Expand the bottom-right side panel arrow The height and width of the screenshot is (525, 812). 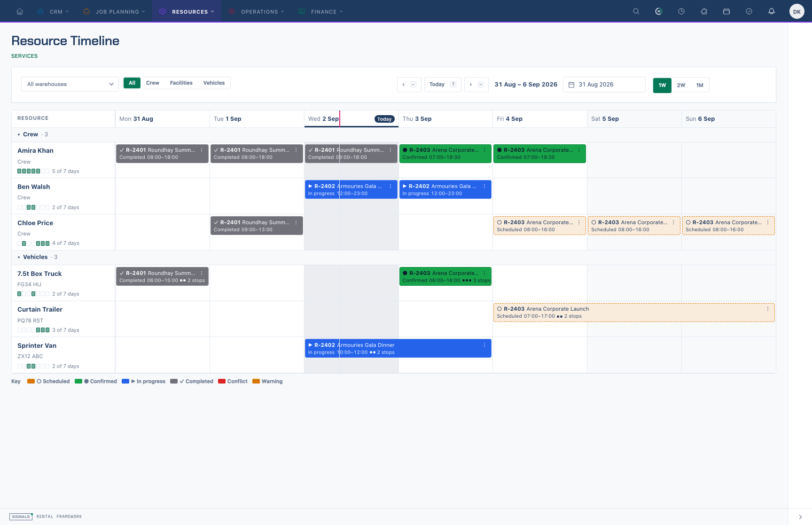(800, 517)
